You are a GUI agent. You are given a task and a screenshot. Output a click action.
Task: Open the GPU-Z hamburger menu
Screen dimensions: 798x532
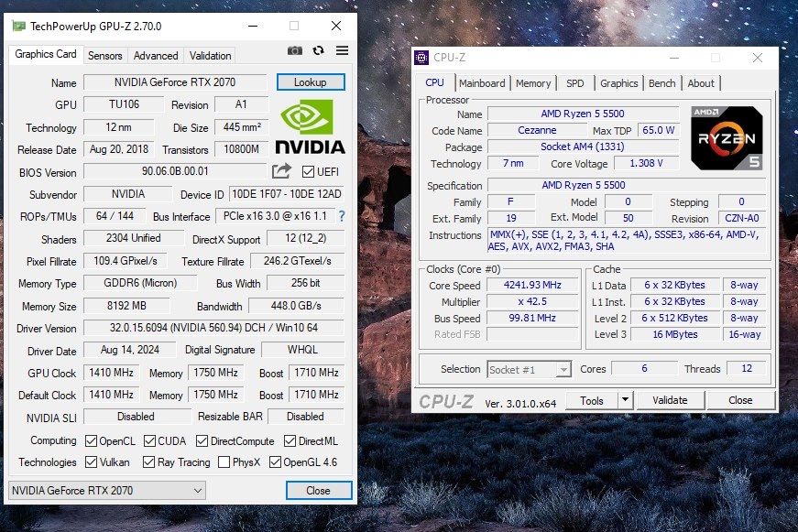point(343,50)
